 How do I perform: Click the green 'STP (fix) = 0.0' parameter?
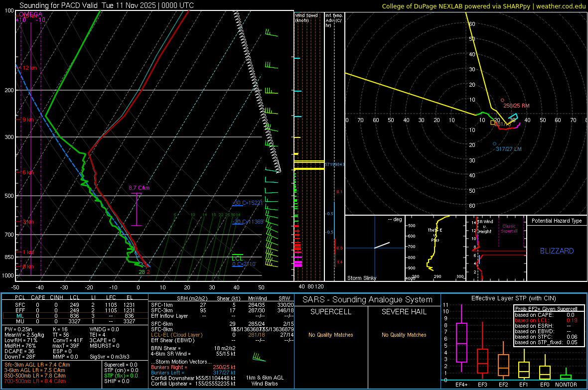point(121,376)
